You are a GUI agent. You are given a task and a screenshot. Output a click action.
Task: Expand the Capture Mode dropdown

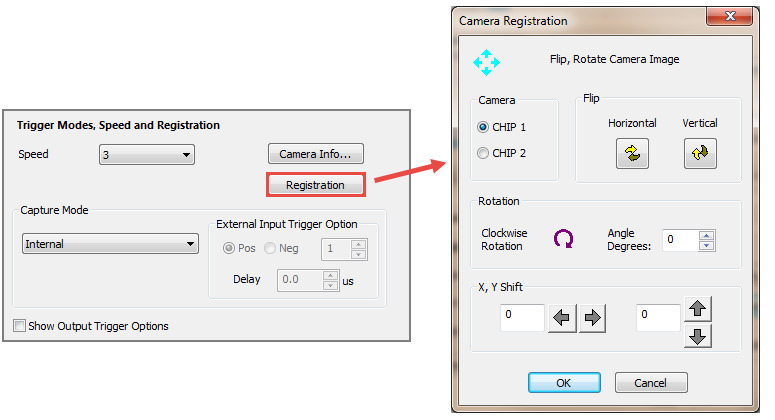click(110, 244)
